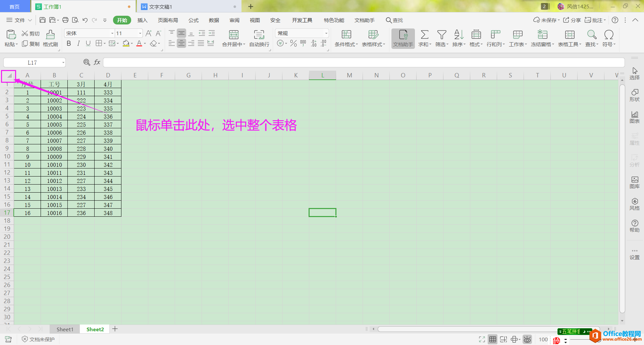Open the font name dropdown (宋体)

pyautogui.click(x=112, y=33)
